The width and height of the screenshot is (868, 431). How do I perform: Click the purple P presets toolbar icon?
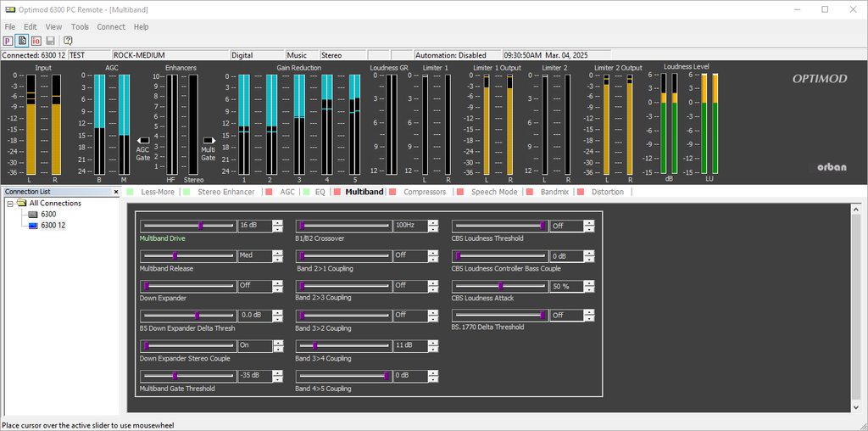[x=8, y=41]
